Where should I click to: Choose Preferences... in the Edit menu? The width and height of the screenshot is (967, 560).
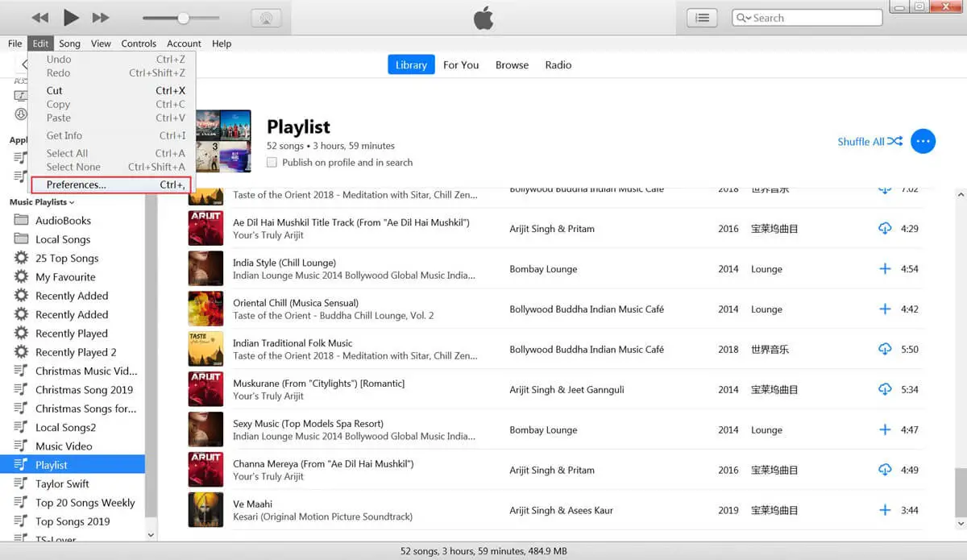point(111,185)
